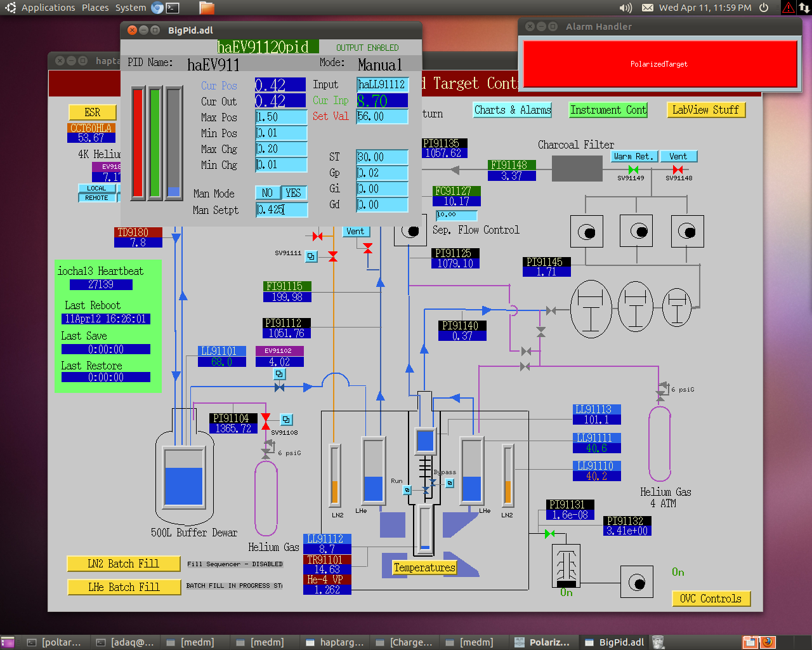812x650 pixels.
Task: Edit the FC91127 setpoint field 10.00
Action: pyautogui.click(x=457, y=215)
